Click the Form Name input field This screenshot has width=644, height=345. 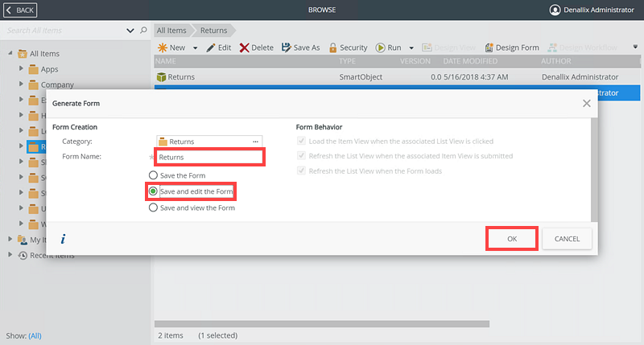pyautogui.click(x=209, y=157)
